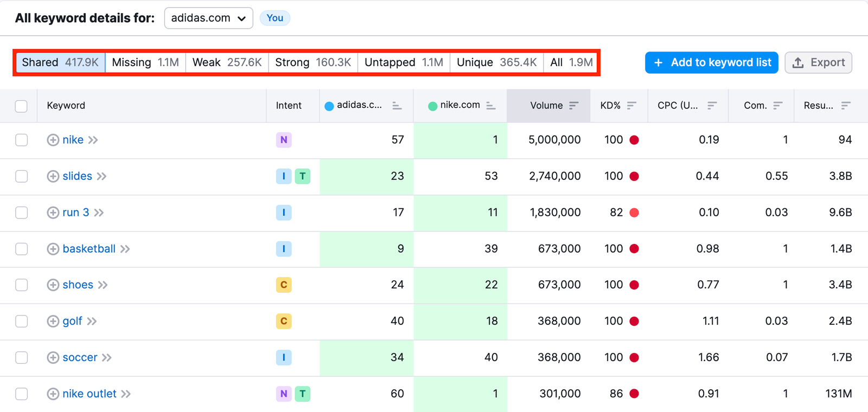Open the double-arrow icon beside slides
This screenshot has height=412, width=868.
(101, 176)
